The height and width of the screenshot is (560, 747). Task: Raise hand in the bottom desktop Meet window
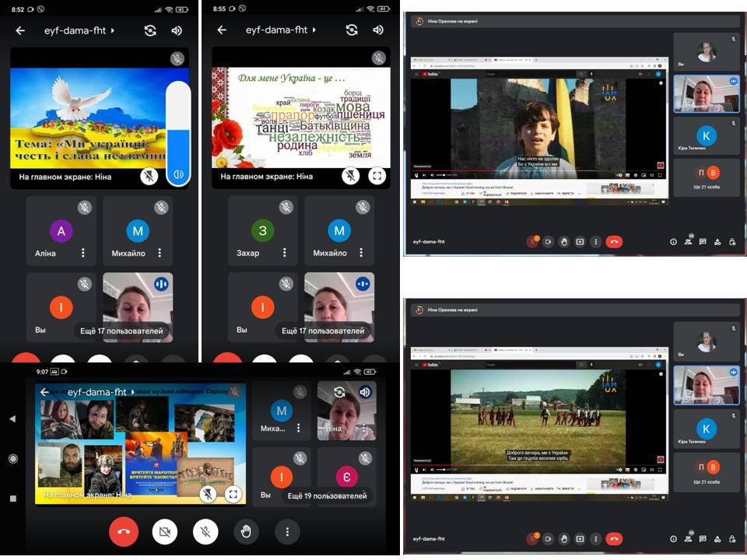(x=564, y=538)
